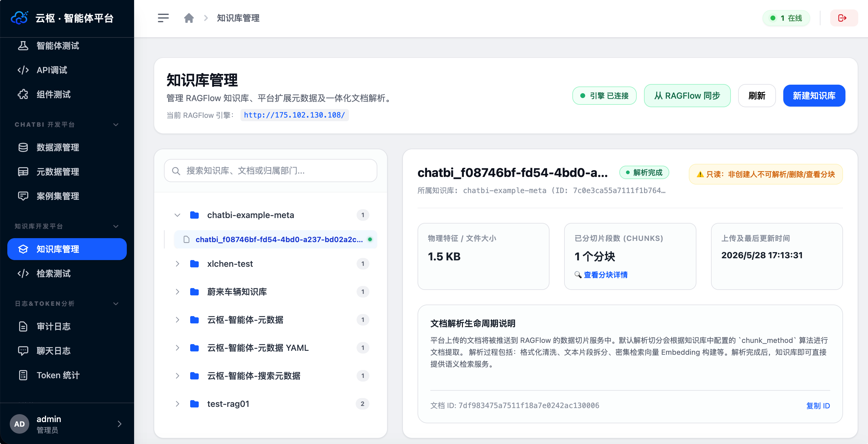This screenshot has width=868, height=444.
Task: Click upload time 2026/5/28 17:13:31
Action: pos(762,255)
